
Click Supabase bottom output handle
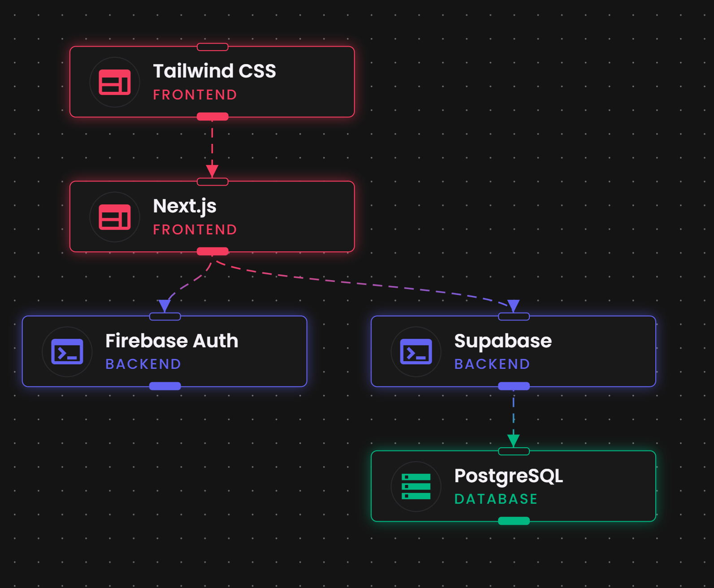click(514, 386)
